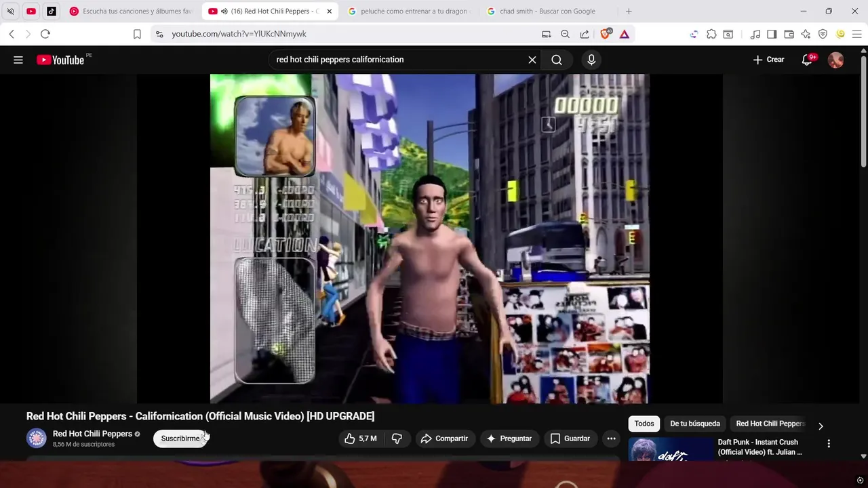Open the account avatar menu
This screenshot has height=488, width=868.
coord(836,60)
